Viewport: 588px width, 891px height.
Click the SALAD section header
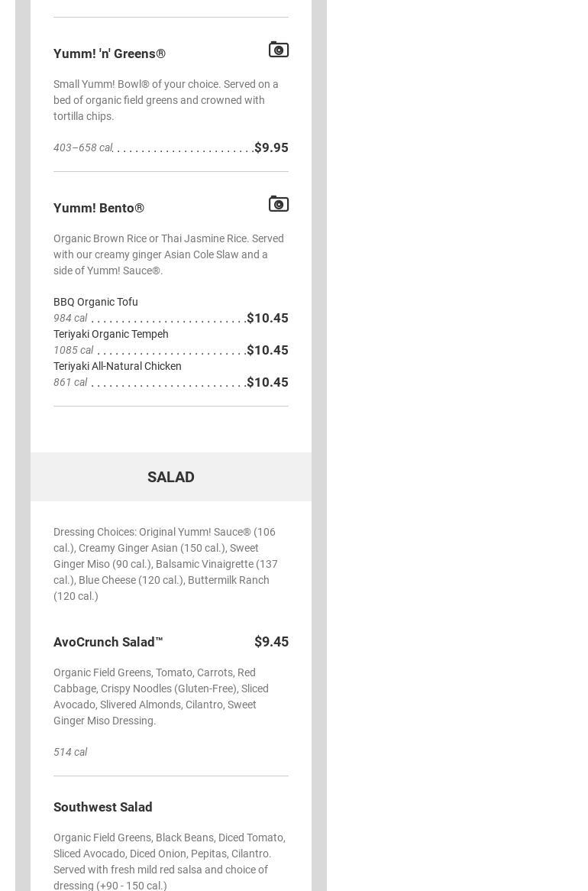point(170,477)
